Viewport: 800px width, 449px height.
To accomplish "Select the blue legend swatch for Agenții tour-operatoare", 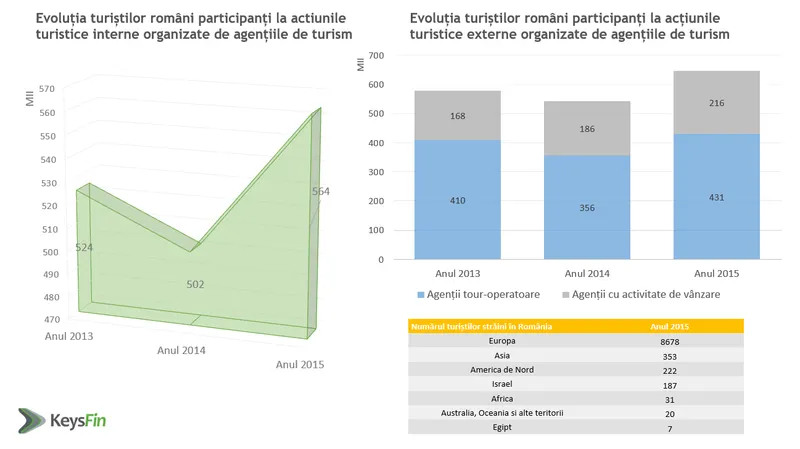I will 421,295.
